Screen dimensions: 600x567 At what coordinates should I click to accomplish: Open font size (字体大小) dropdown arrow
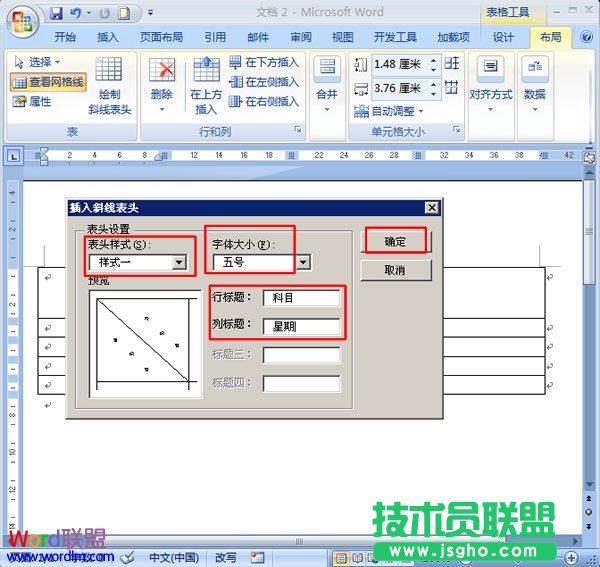pyautogui.click(x=303, y=262)
